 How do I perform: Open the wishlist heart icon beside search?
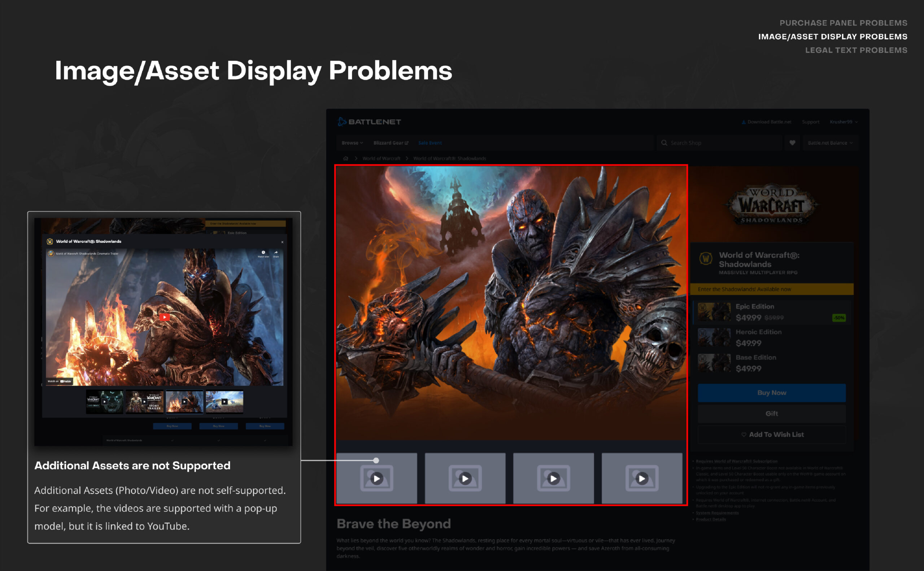[792, 143]
